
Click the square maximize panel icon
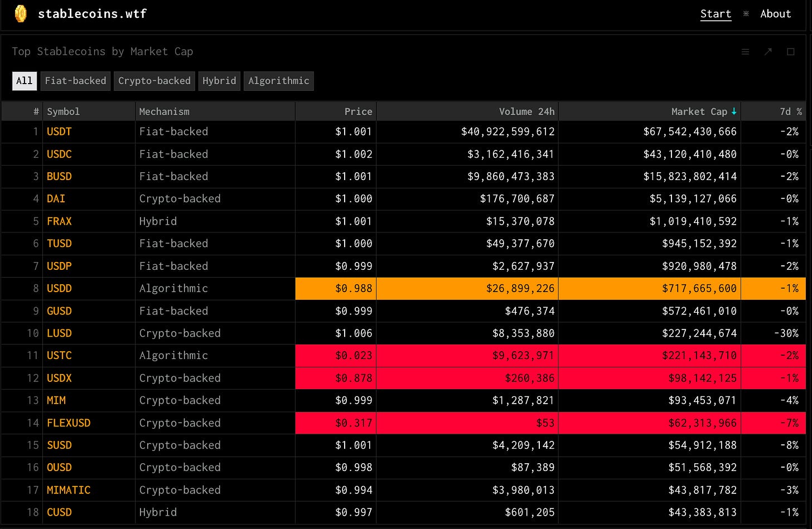click(x=790, y=52)
